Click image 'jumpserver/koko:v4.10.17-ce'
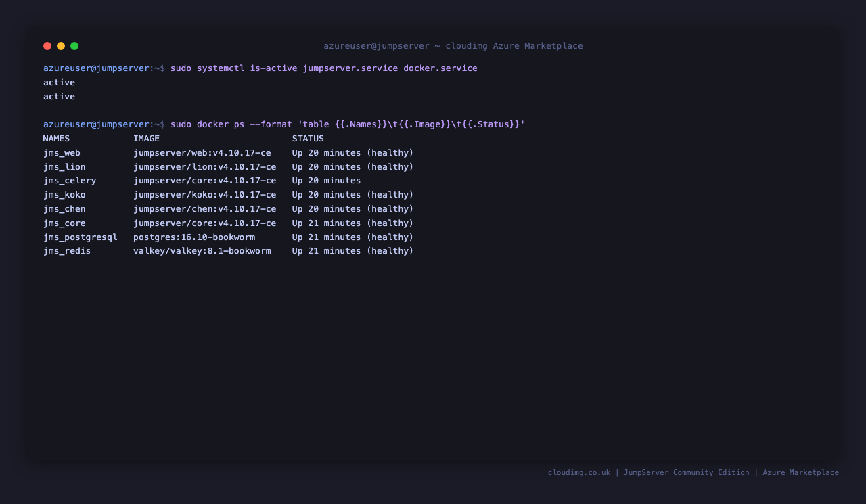Screen dimensions: 866x504 pyautogui.click(x=205, y=195)
